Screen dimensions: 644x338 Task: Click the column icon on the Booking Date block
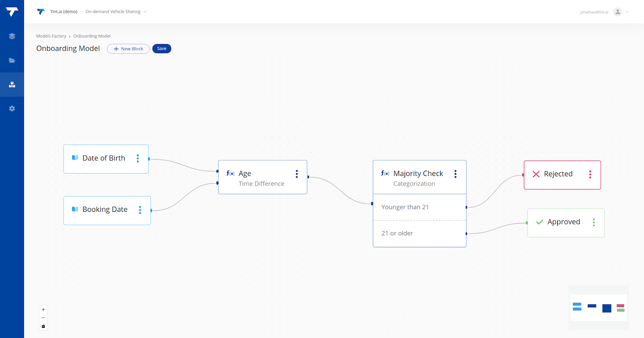pyautogui.click(x=74, y=209)
